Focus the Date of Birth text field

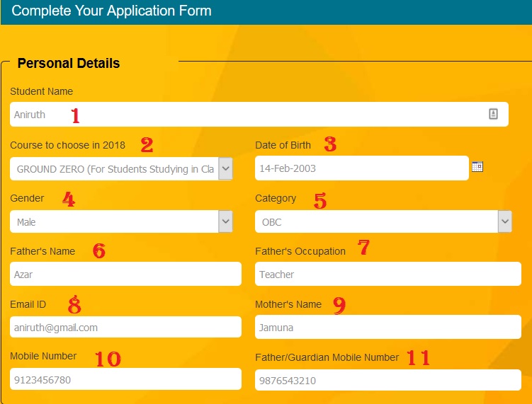361,168
